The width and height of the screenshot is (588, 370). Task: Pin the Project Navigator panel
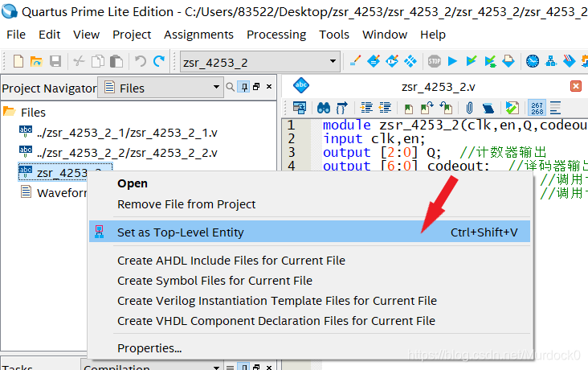click(244, 87)
